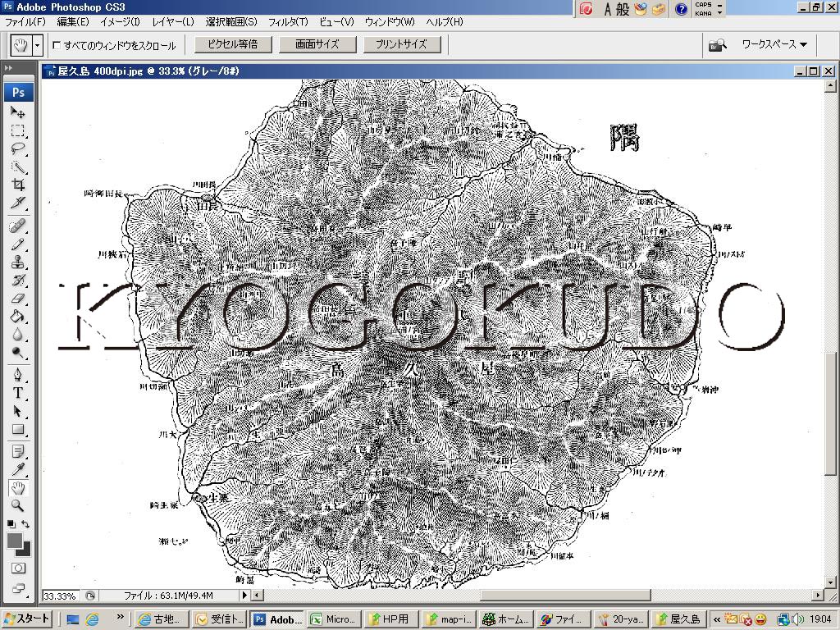Select the History Brush tool

[18, 281]
